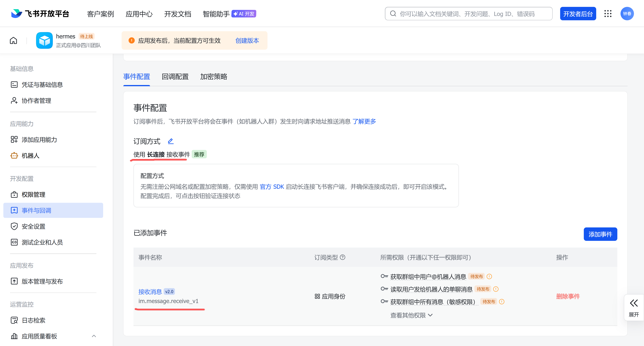Viewport: 644px width, 346px height.
Task: Click warning icon beside 获取群组中用户@机器人消息
Action: tap(489, 277)
